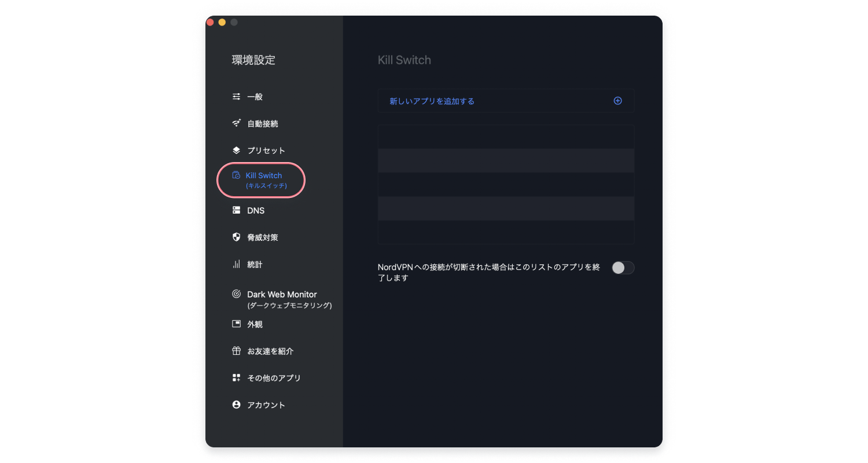Click the Dark Web Monitor target icon
The width and height of the screenshot is (868, 463).
click(x=236, y=293)
